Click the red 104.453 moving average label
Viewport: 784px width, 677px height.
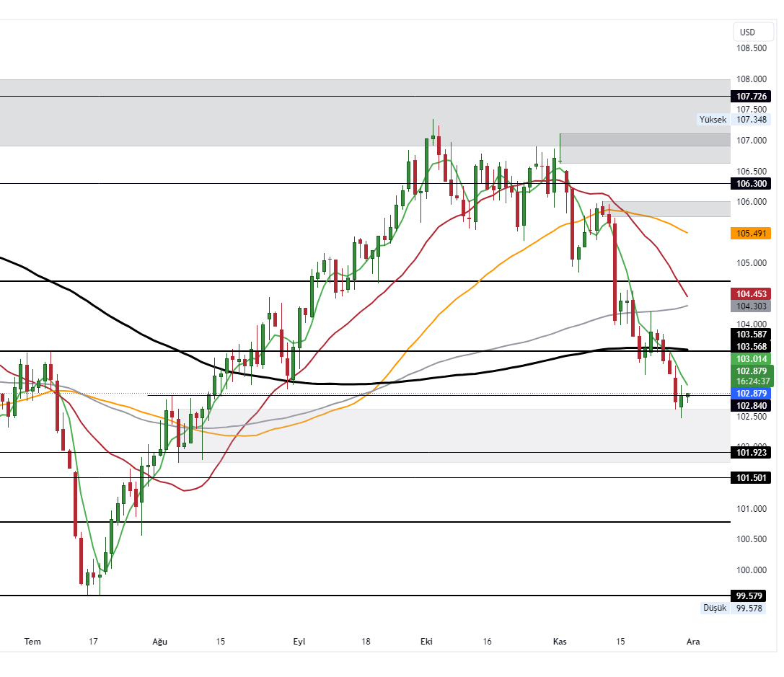click(x=751, y=293)
